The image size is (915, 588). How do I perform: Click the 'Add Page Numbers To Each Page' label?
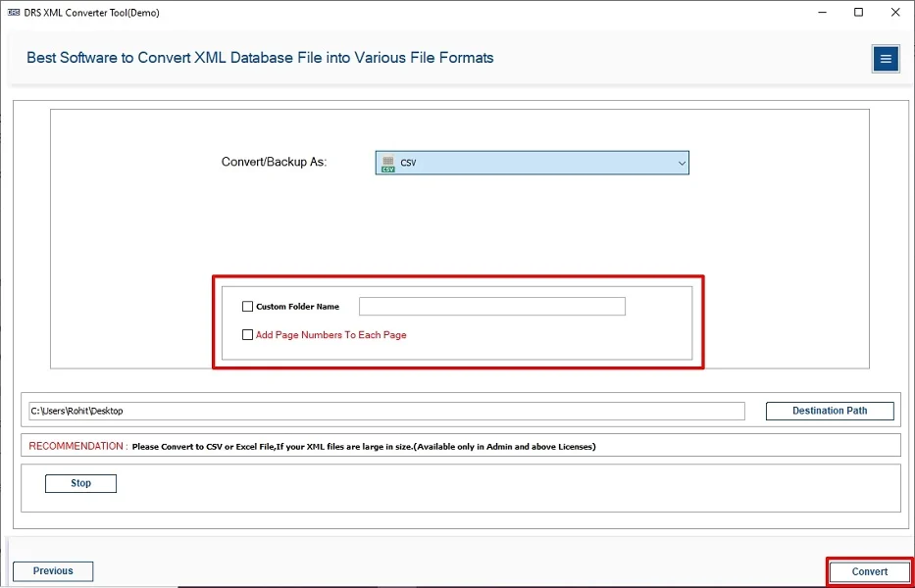330,335
